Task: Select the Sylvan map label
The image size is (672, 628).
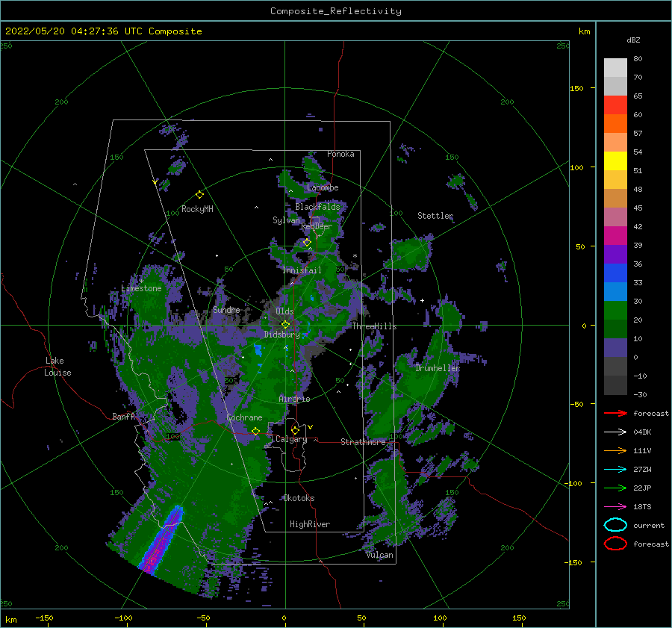Action: coord(286,220)
